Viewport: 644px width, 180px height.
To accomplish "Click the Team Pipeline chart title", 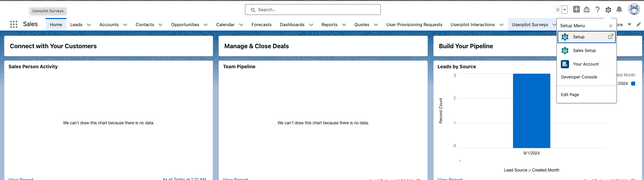I will click(x=239, y=67).
